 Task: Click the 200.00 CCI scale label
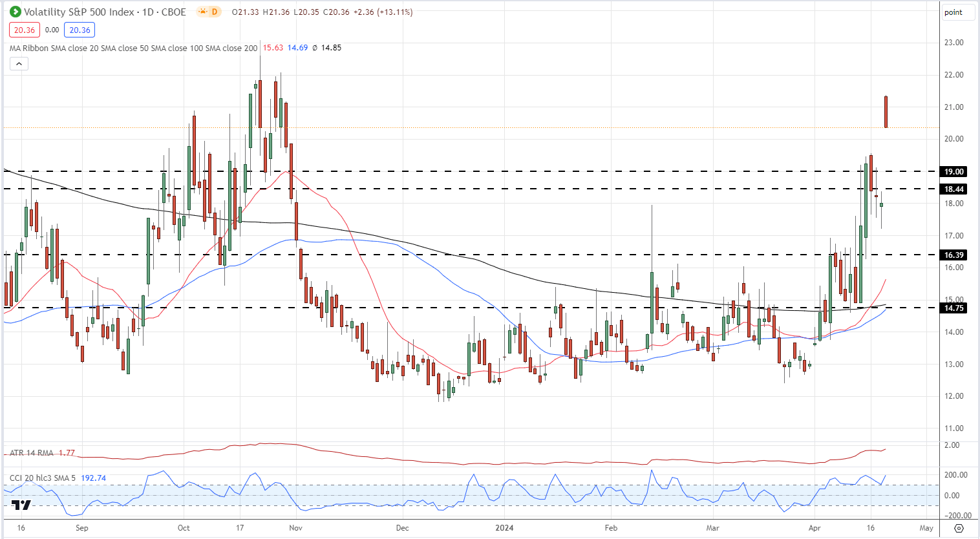click(x=956, y=475)
